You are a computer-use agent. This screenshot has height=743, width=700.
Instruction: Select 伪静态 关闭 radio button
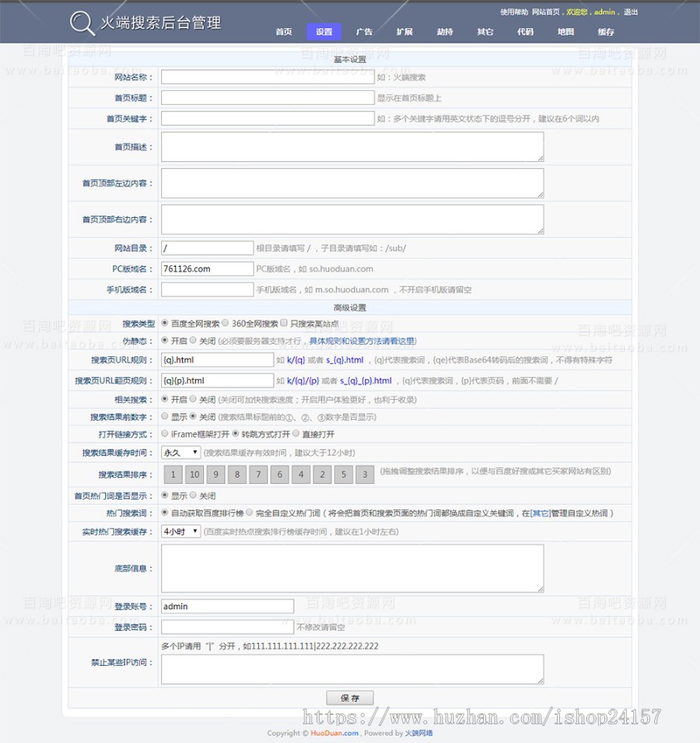(x=193, y=340)
